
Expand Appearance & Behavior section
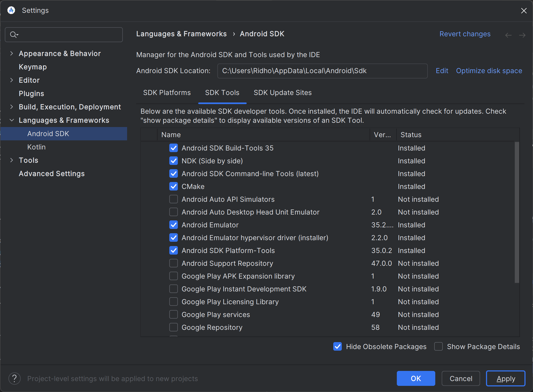pyautogui.click(x=11, y=53)
